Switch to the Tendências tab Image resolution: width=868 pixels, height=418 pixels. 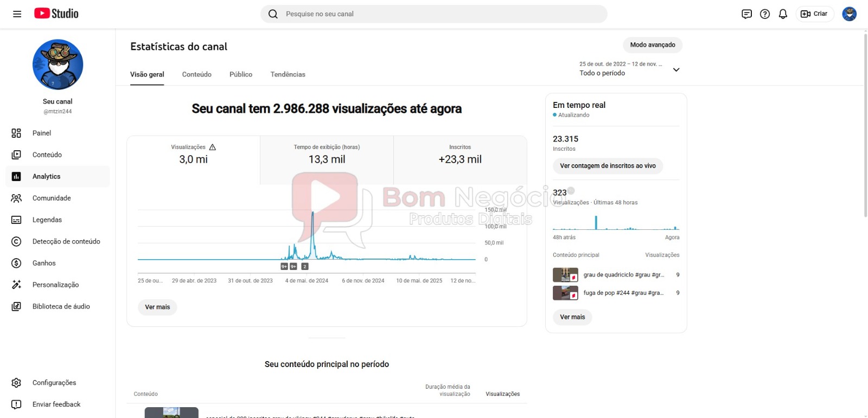pos(288,74)
